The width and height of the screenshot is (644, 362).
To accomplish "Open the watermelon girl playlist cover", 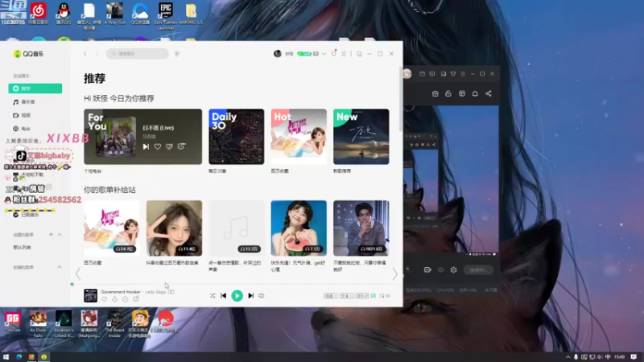I will click(299, 228).
